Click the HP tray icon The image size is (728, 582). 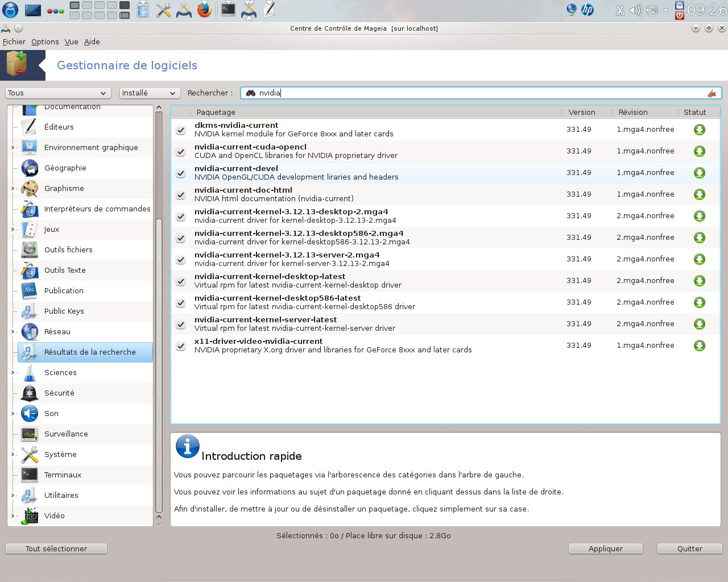pyautogui.click(x=588, y=10)
